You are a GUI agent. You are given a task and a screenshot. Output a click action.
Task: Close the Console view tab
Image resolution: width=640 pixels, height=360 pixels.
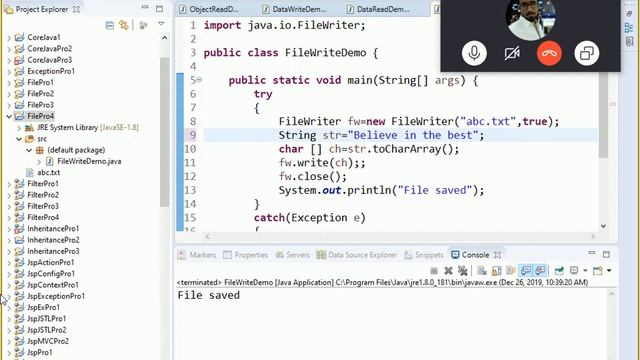pyautogui.click(x=498, y=255)
